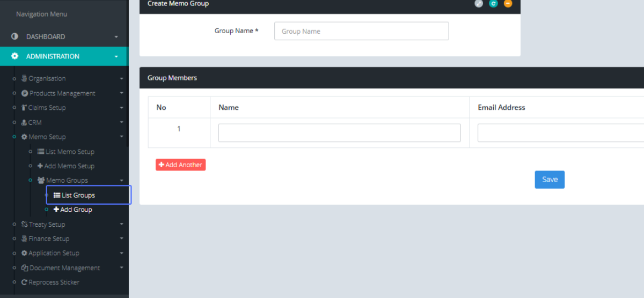Click the Email Address field in row 1
This screenshot has height=298, width=644.
[560, 133]
